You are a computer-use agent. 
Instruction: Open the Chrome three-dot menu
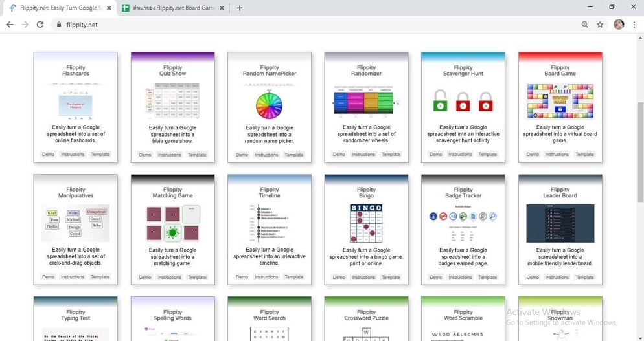[634, 25]
